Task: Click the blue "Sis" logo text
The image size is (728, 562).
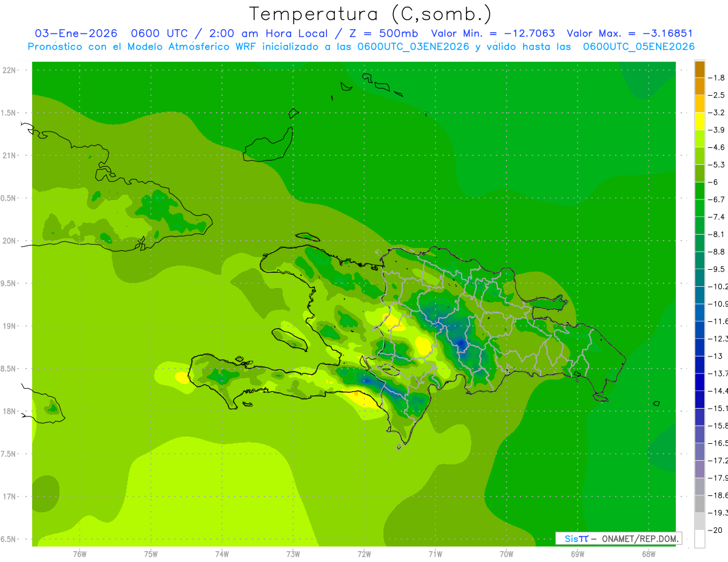Action: pos(571,538)
